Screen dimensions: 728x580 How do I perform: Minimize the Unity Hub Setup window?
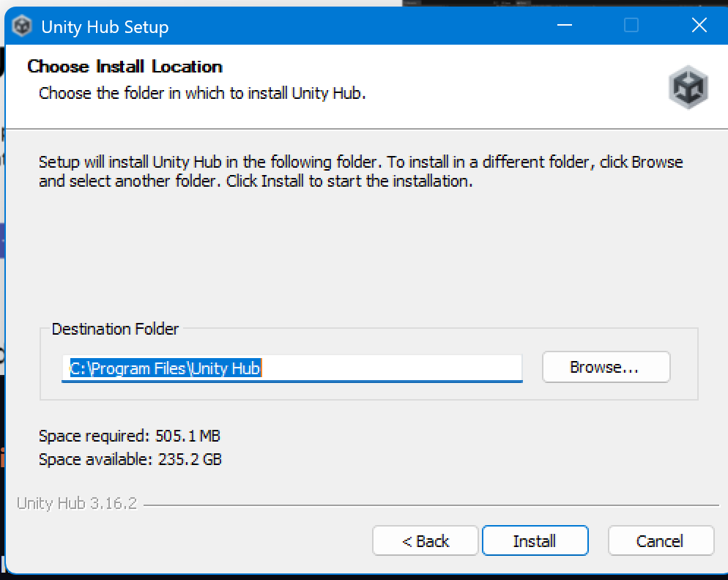tap(564, 25)
